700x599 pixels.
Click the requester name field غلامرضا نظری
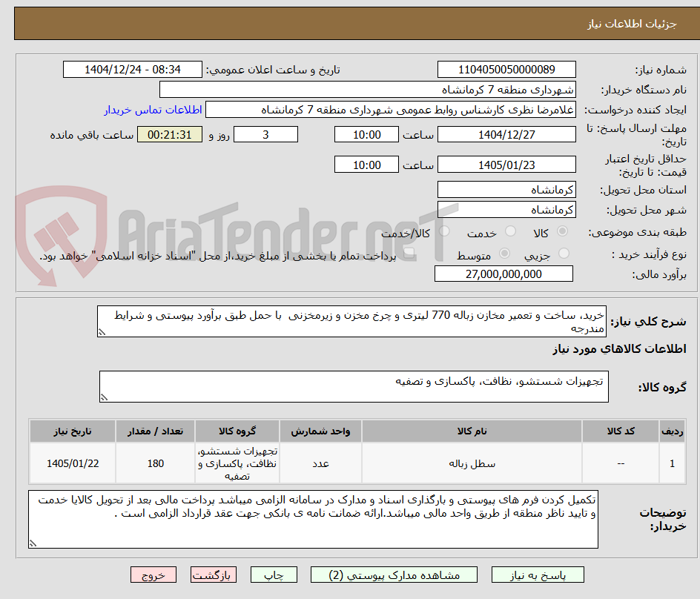391,110
